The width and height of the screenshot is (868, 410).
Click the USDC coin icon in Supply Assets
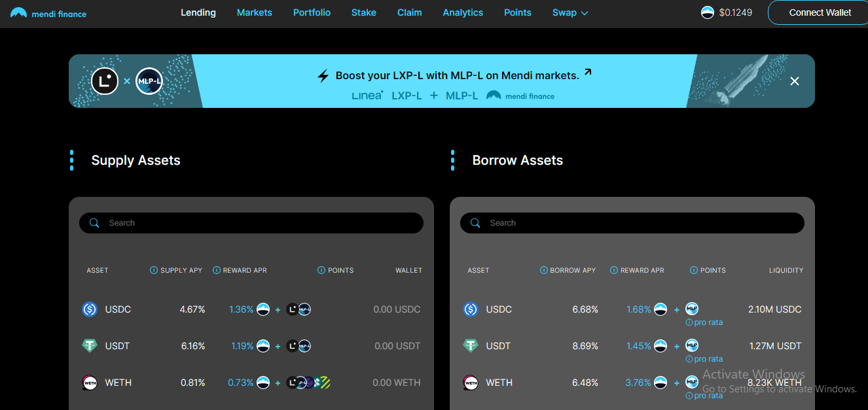point(90,309)
